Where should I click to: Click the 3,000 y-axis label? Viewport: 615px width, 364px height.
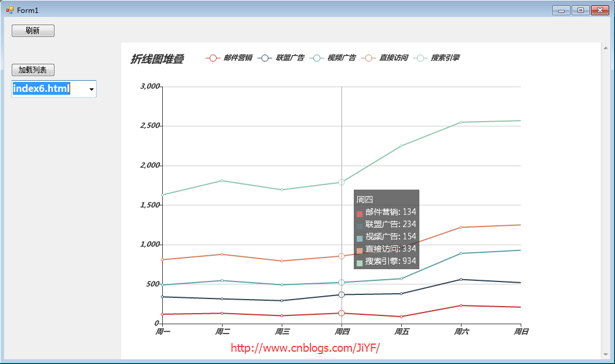pos(150,86)
